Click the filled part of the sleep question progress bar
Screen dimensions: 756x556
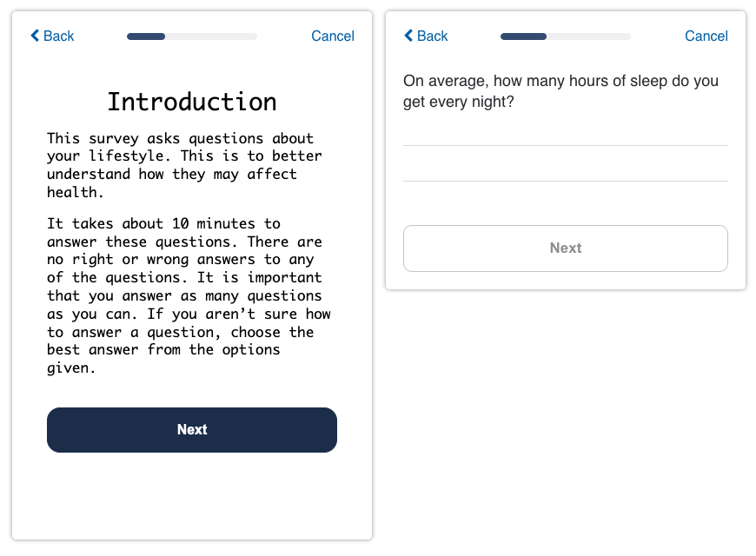(523, 36)
